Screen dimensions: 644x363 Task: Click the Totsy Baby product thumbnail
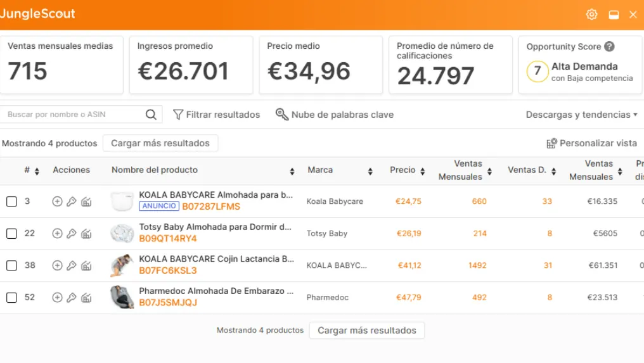(122, 233)
